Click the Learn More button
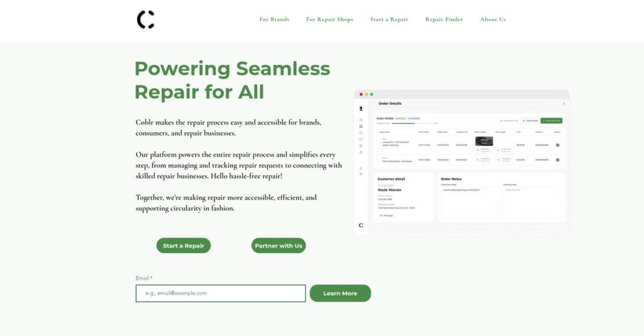The width and height of the screenshot is (644, 336). pyautogui.click(x=340, y=293)
